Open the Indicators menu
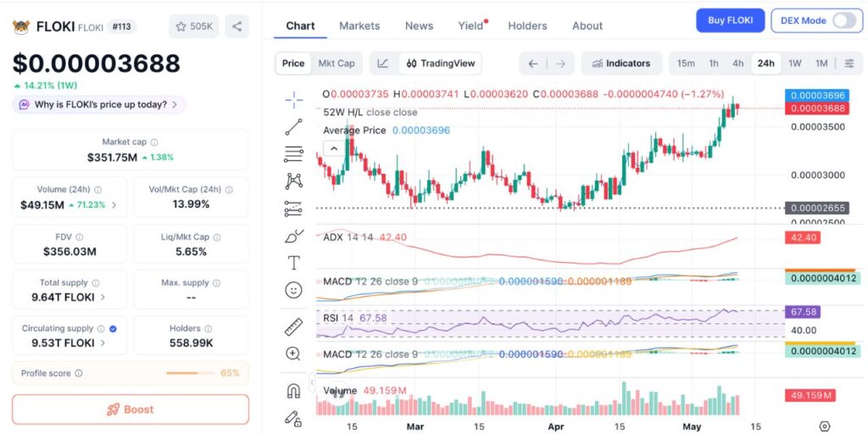Image resolution: width=868 pixels, height=446 pixels. [621, 64]
